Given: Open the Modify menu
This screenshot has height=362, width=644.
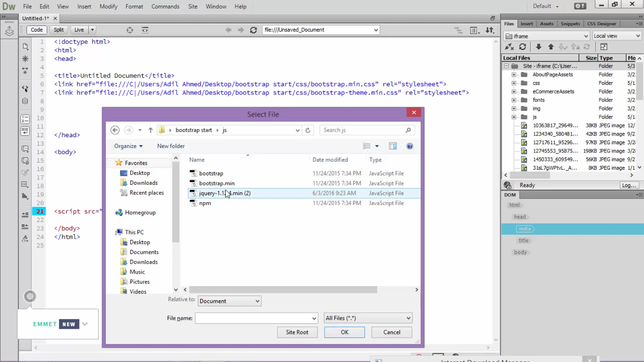Looking at the screenshot, I should pyautogui.click(x=108, y=6).
